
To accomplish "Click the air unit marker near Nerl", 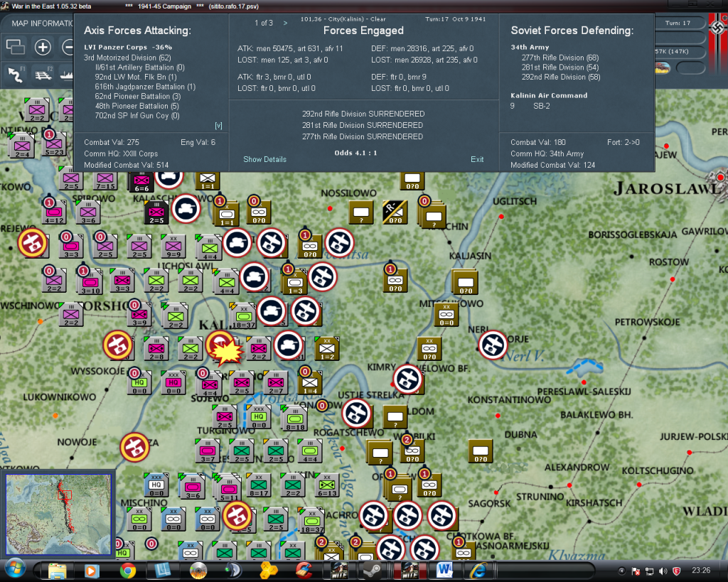I will click(493, 345).
